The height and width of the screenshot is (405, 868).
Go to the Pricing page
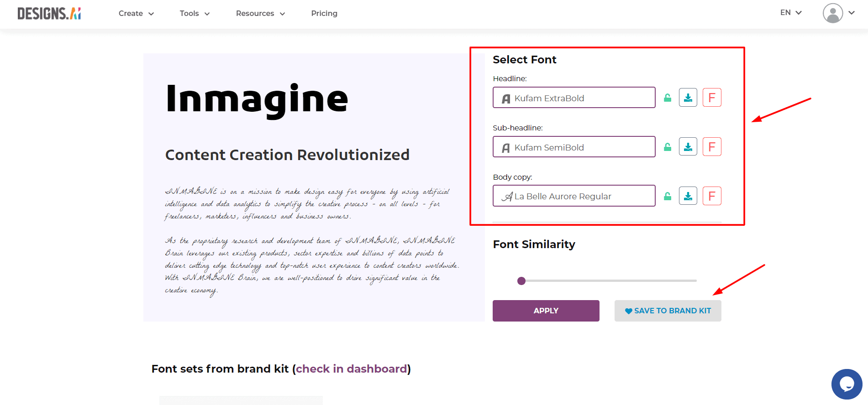[324, 14]
